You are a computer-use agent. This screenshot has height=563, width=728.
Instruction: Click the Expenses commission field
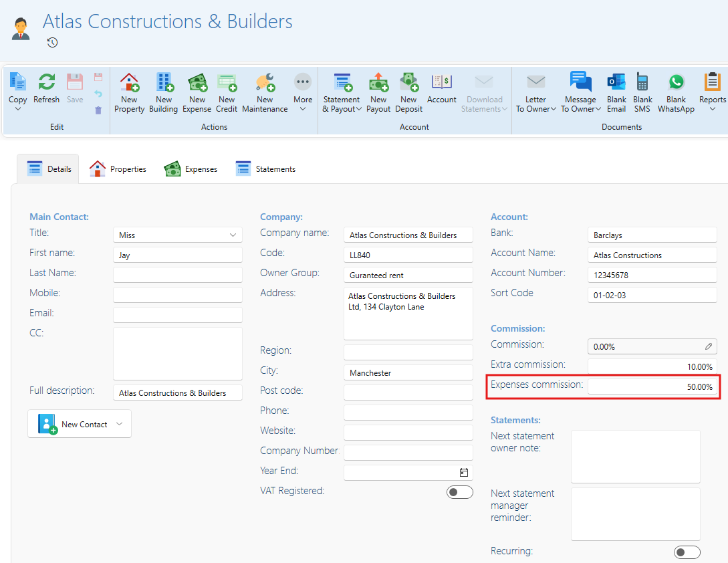point(652,386)
